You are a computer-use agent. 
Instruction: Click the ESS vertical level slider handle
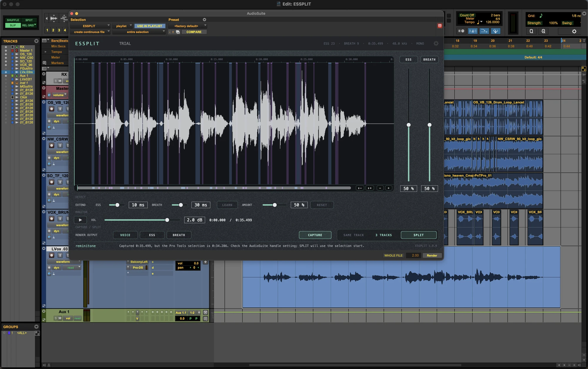coord(409,125)
